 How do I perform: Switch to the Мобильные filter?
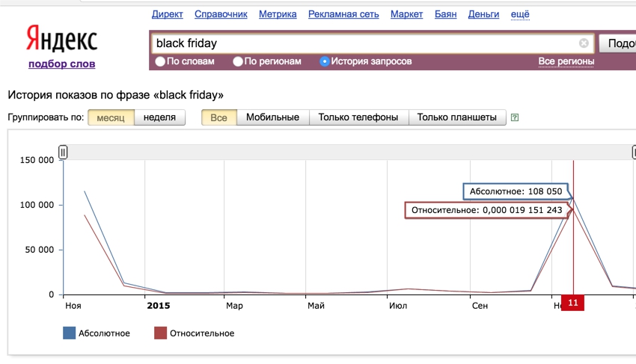272,117
